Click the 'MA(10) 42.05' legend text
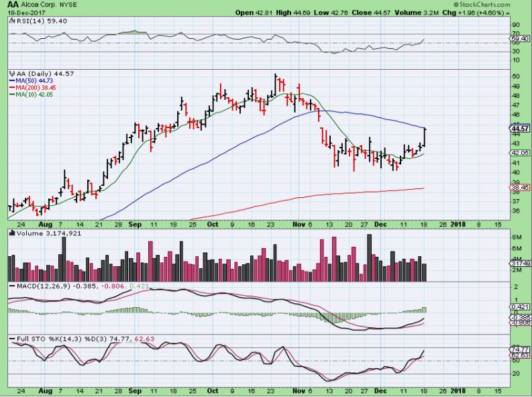Image resolution: width=532 pixels, height=397 pixels. coord(34,95)
